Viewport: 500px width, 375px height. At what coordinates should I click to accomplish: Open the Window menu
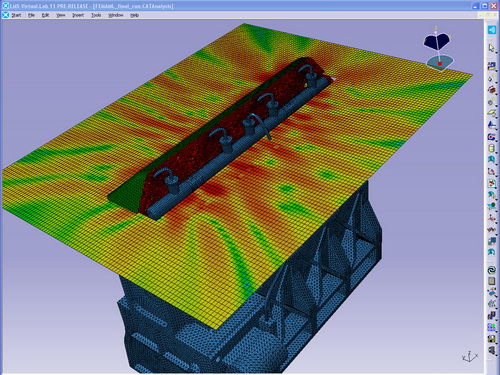[115, 15]
